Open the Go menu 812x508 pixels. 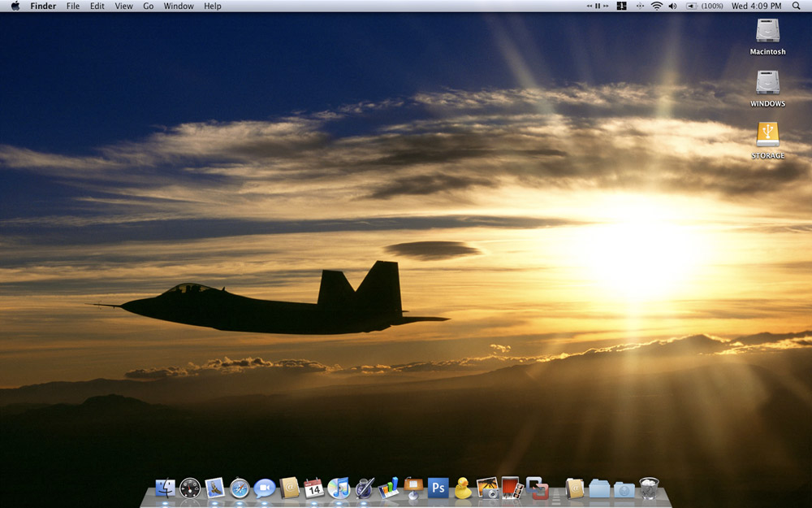pos(148,7)
